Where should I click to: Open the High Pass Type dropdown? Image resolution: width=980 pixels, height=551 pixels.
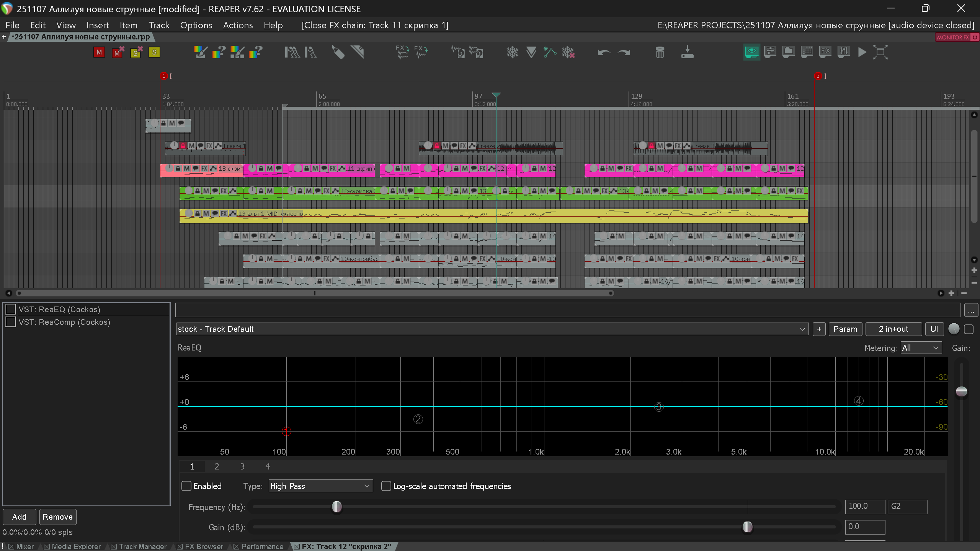tap(320, 486)
